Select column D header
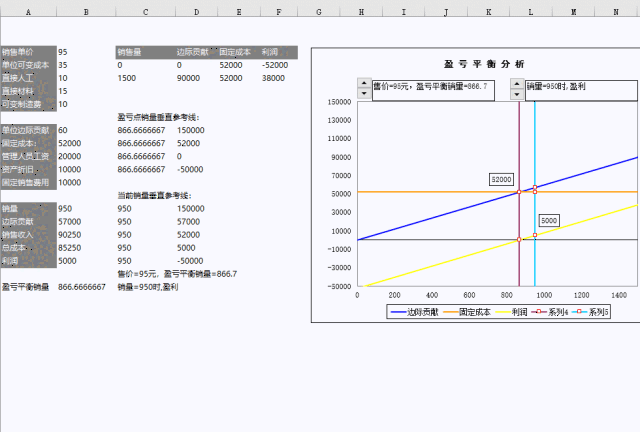640x432 pixels. click(x=196, y=12)
